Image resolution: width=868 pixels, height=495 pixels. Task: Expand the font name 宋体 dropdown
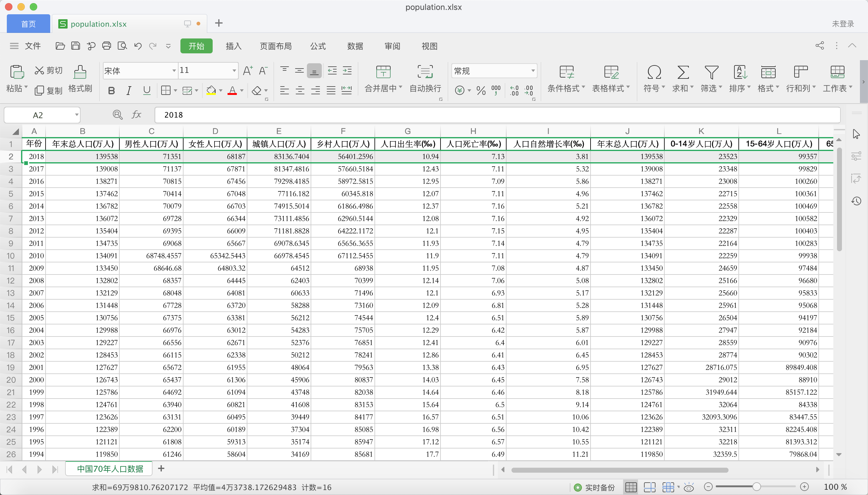(174, 71)
